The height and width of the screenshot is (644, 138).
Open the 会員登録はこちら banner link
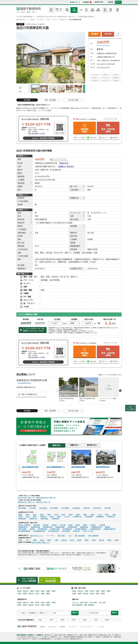coord(33,431)
